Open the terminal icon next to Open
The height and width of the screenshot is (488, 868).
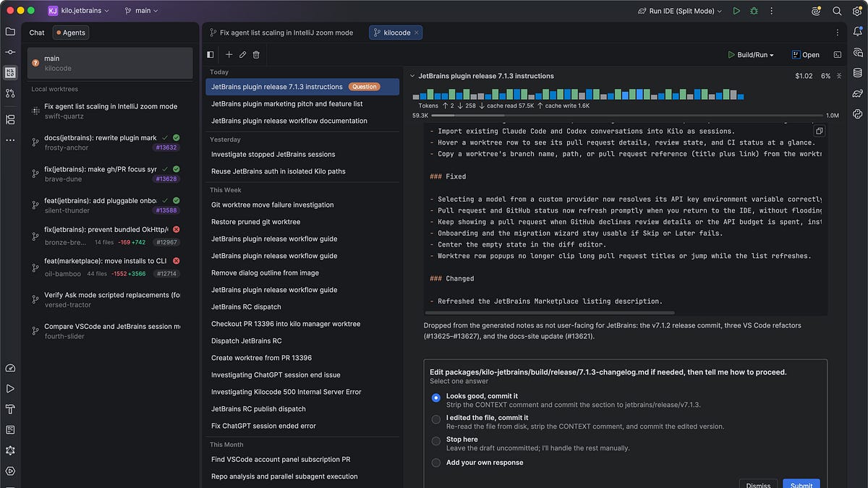838,54
